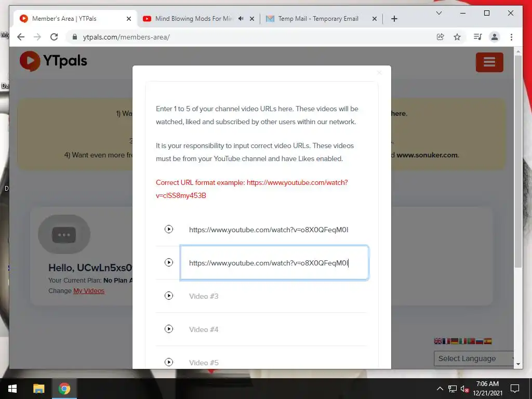
Task: Show hidden system tray icons
Action: pyautogui.click(x=440, y=389)
